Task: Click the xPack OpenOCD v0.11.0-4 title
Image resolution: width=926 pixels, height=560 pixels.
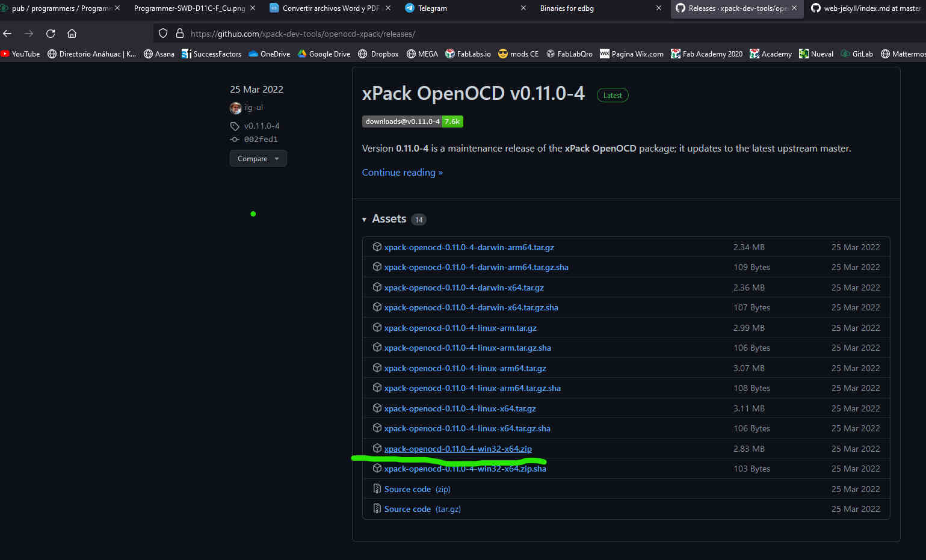Action: (x=473, y=94)
